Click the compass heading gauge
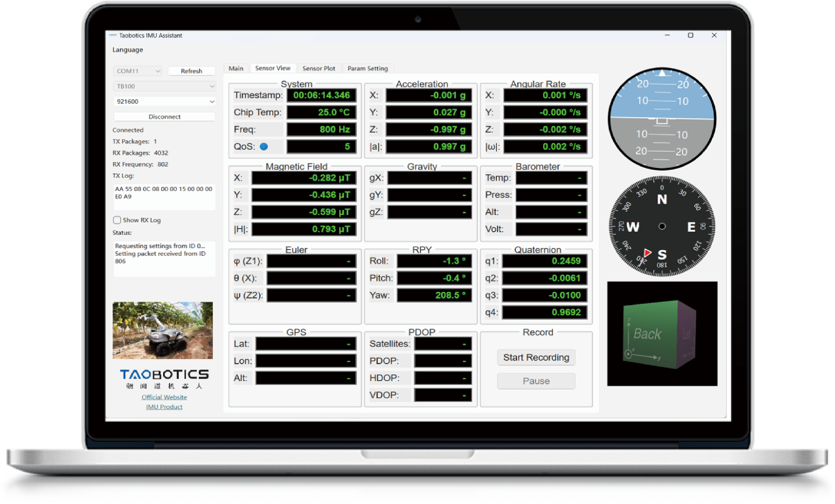 [x=662, y=226]
